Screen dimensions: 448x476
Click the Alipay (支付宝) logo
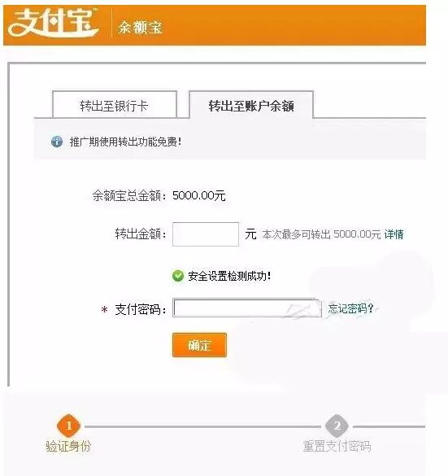(x=54, y=23)
